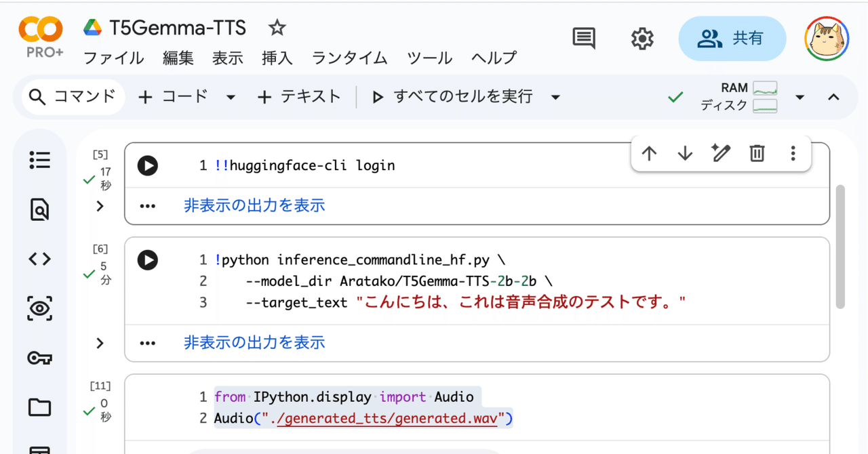
Task: Open the ファイル menu
Action: [x=113, y=59]
